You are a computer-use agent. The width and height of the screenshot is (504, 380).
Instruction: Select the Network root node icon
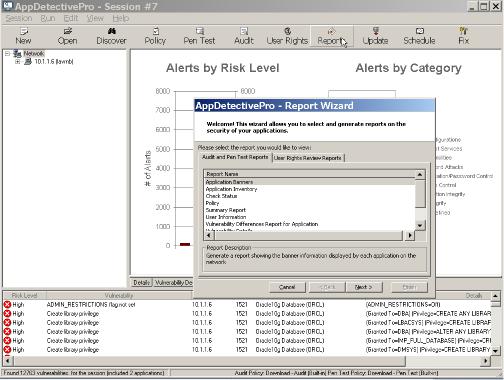pyautogui.click(x=17, y=54)
